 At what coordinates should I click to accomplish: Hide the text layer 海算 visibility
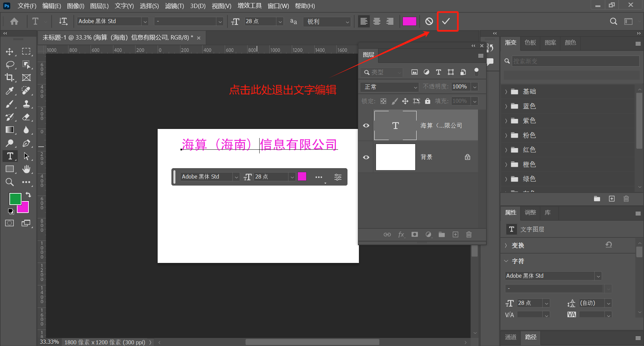tap(366, 126)
